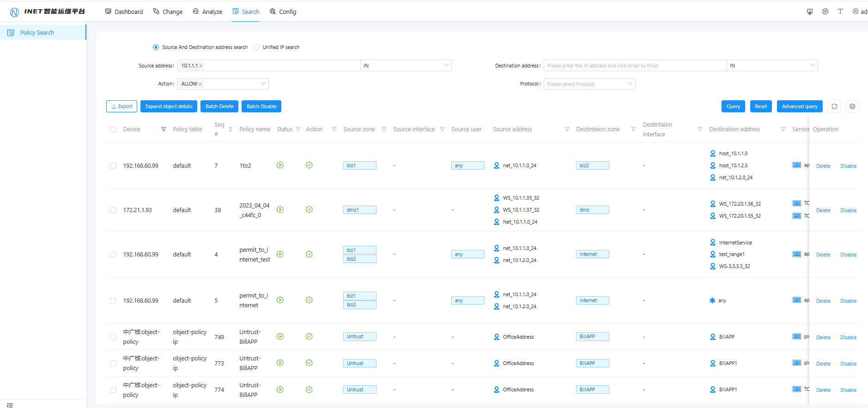Remove the 10.1.1.1 source address tag
The width and height of the screenshot is (868, 408).
[x=201, y=66]
